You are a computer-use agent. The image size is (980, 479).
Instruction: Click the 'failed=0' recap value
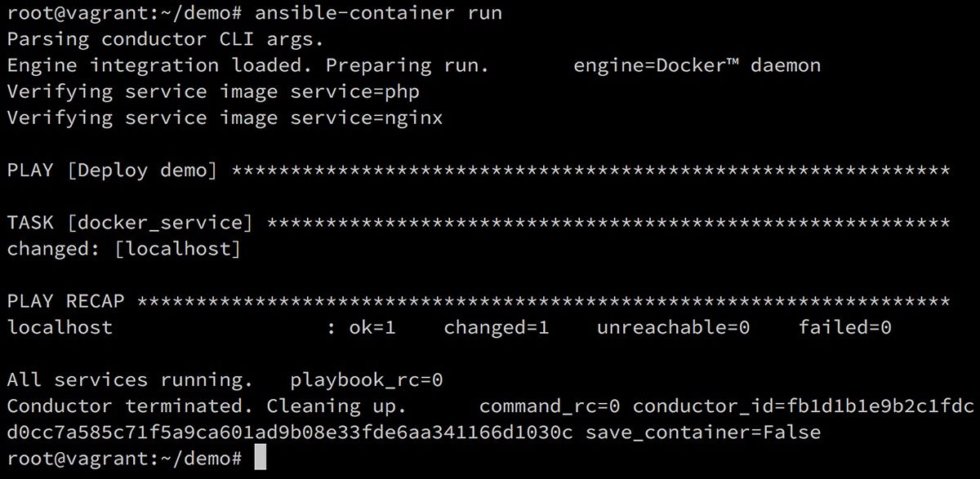coord(845,327)
